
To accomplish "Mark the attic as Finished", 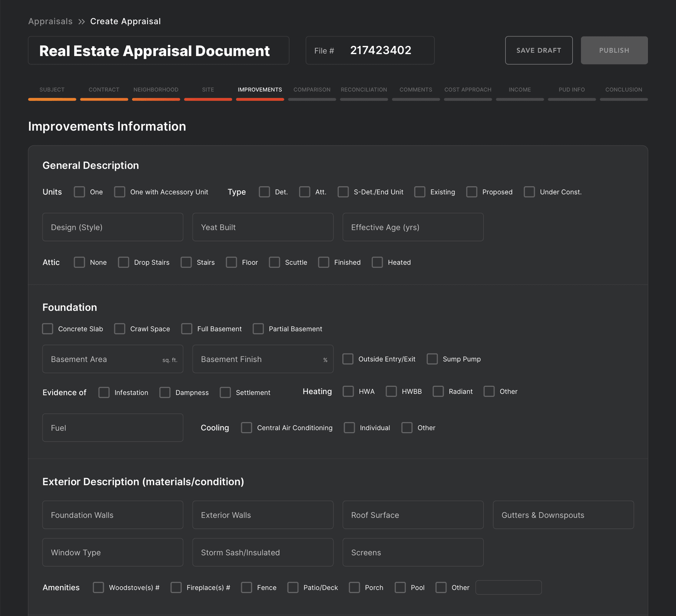I will 324,262.
